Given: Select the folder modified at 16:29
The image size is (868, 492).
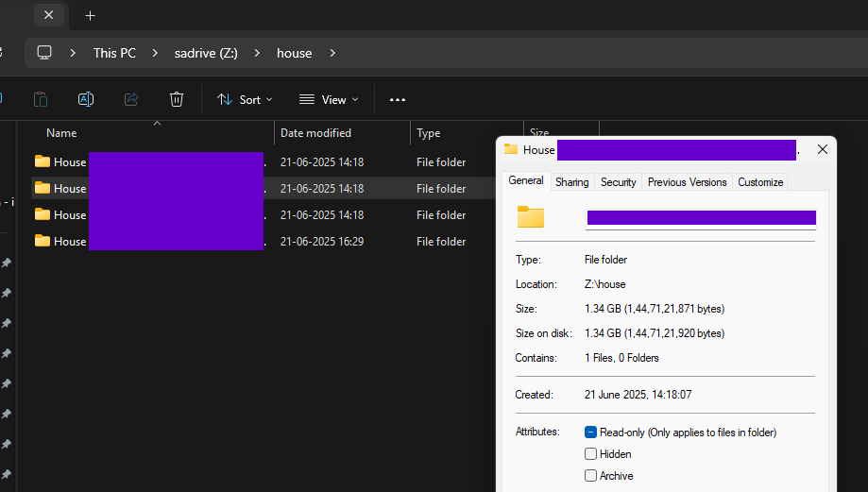Looking at the screenshot, I should [151, 242].
